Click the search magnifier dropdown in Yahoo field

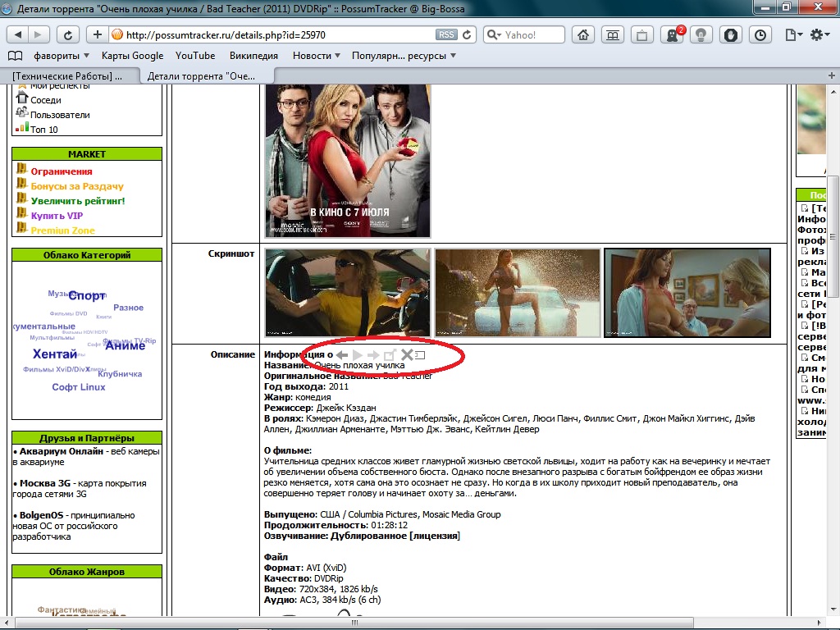pos(493,34)
